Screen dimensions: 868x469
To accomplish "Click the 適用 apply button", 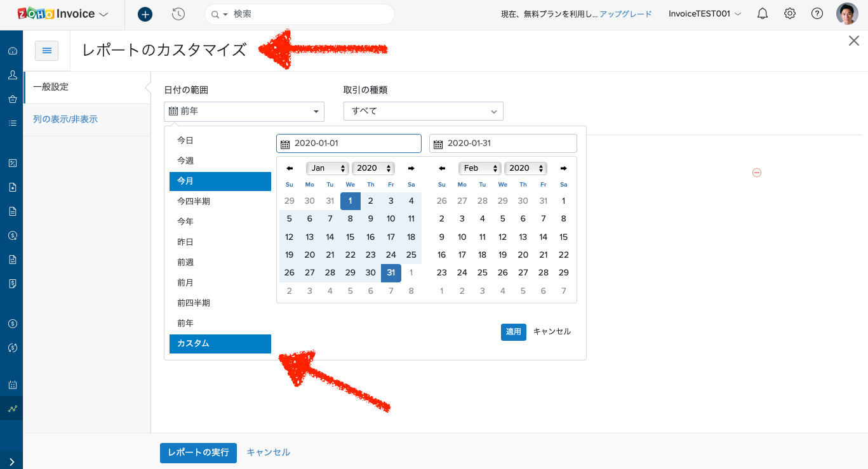I will click(513, 332).
